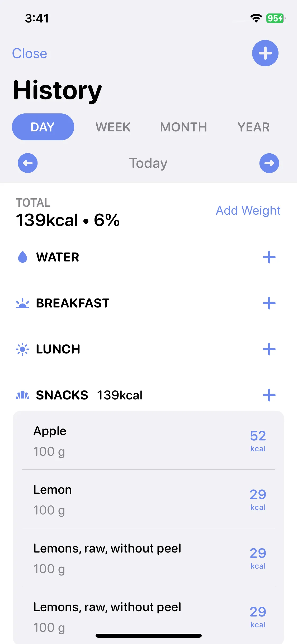Add snack item with plus icon
Viewport: 297px width, 644px height.
click(269, 395)
